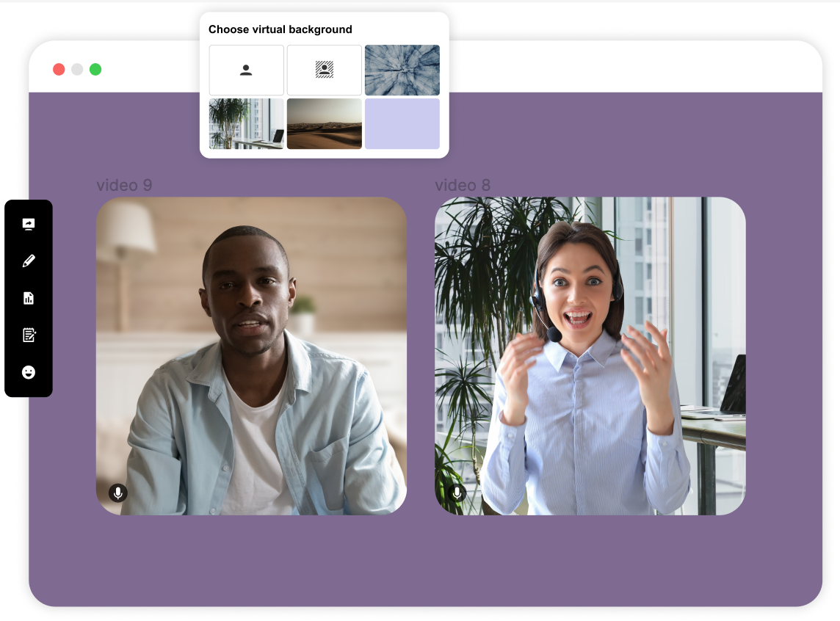Pick the solid lavender background swatch
The height and width of the screenshot is (621, 840).
tap(402, 123)
